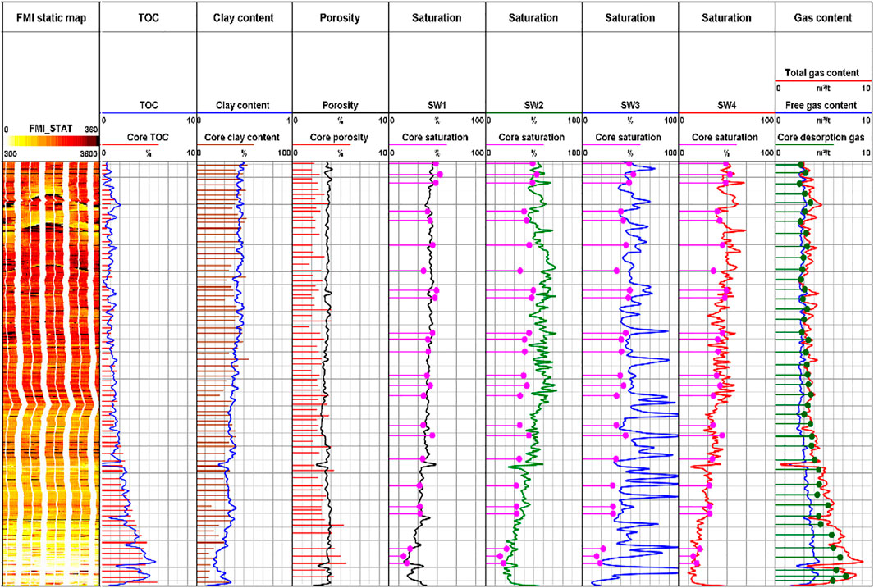This screenshot has height=588, width=874.
Task: Click "Core saturation" label beneath SW3
Action: click(628, 138)
